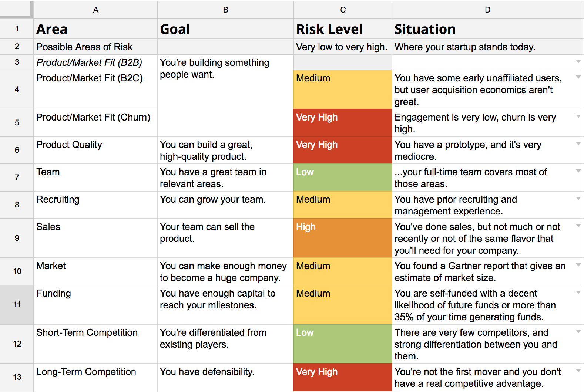Screen dimensions: 584x392
Task: Click the select-all corner box
Action: pyautogui.click(x=16, y=10)
